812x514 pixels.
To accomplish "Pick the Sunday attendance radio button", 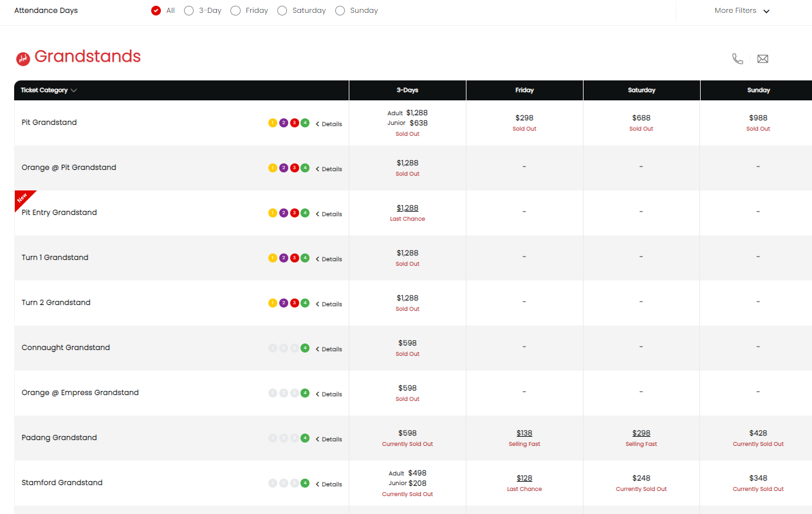I will pyautogui.click(x=340, y=10).
